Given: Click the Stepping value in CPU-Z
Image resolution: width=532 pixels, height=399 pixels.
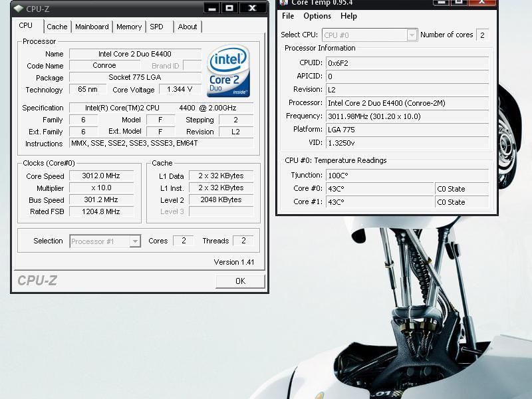Looking at the screenshot, I should click(236, 120).
